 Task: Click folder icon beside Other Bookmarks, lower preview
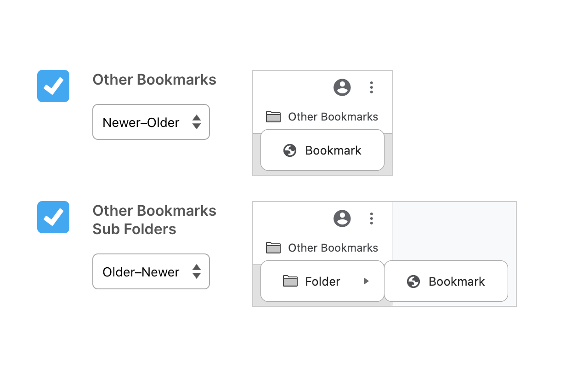273,248
